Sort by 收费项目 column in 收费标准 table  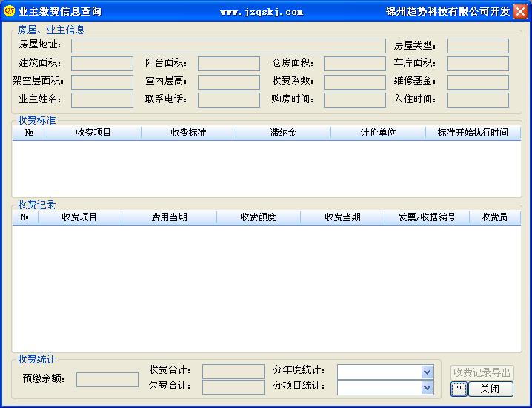tap(93, 133)
